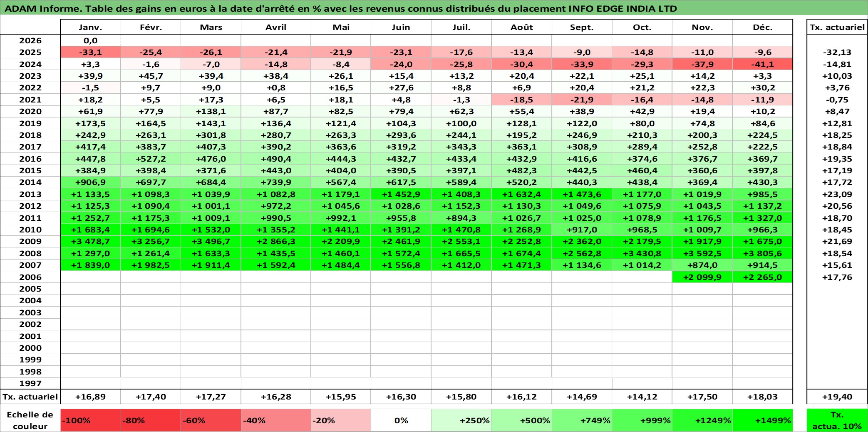The width and height of the screenshot is (868, 432).
Task: Click the 2013 row label
Action: click(x=30, y=194)
